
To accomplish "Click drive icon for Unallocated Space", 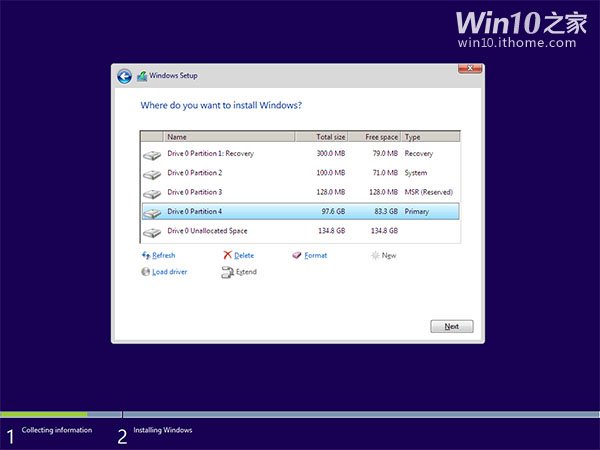I will click(152, 233).
